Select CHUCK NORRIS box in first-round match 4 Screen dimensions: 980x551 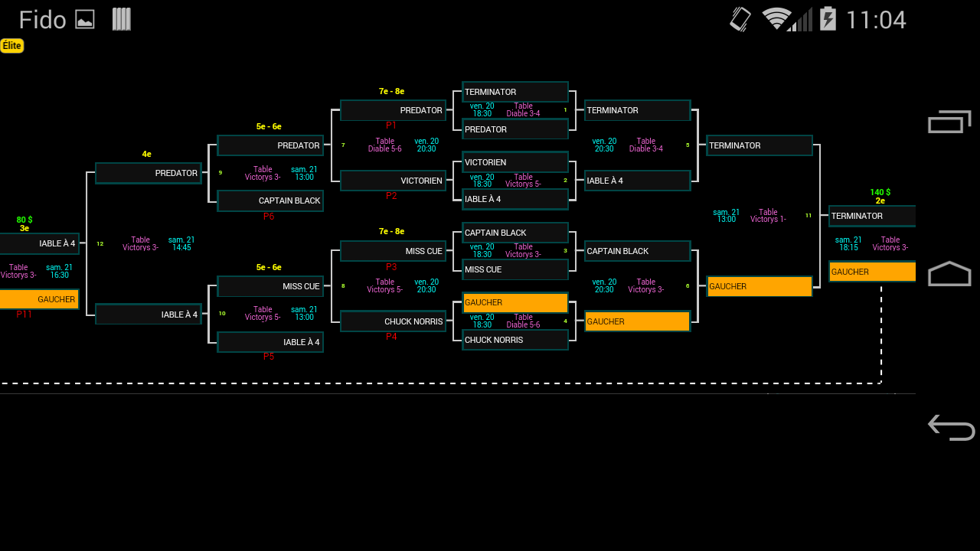click(x=515, y=340)
